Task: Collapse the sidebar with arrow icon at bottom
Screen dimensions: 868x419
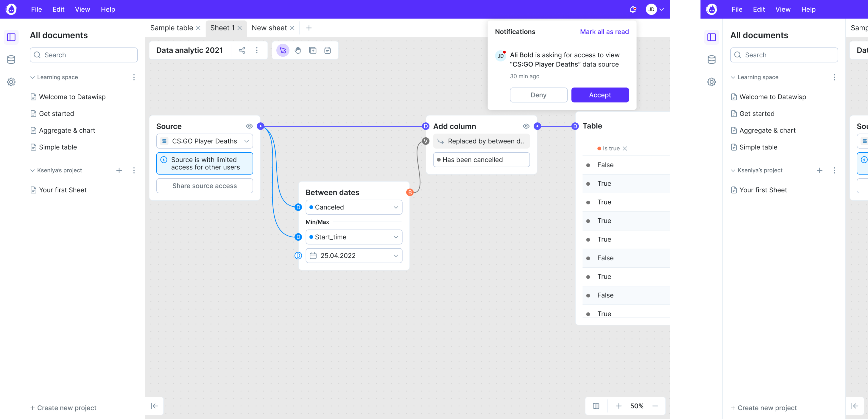Action: 154,406
